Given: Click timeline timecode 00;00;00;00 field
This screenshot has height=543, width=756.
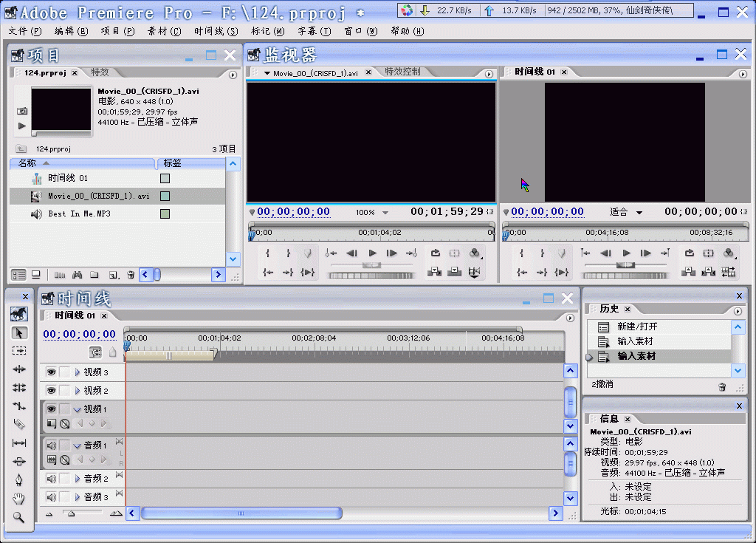Looking at the screenshot, I should point(80,334).
